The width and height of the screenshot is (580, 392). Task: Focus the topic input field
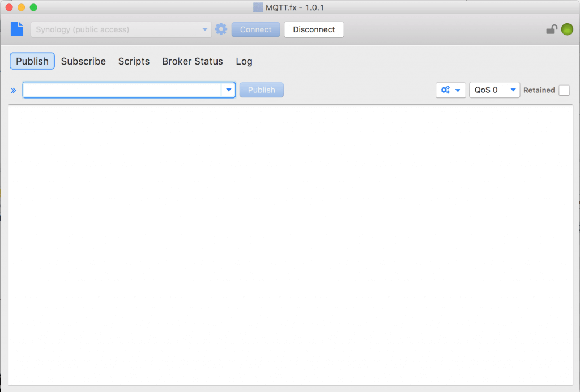tap(122, 90)
